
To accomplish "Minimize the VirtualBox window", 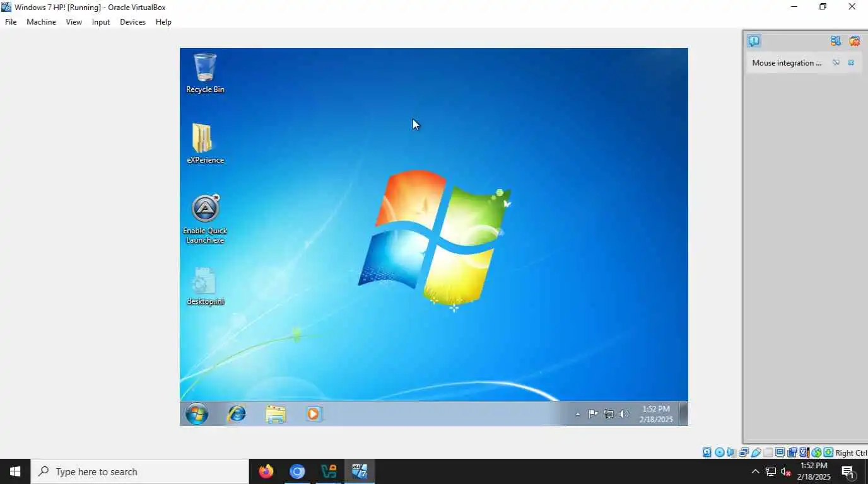I will tap(794, 7).
